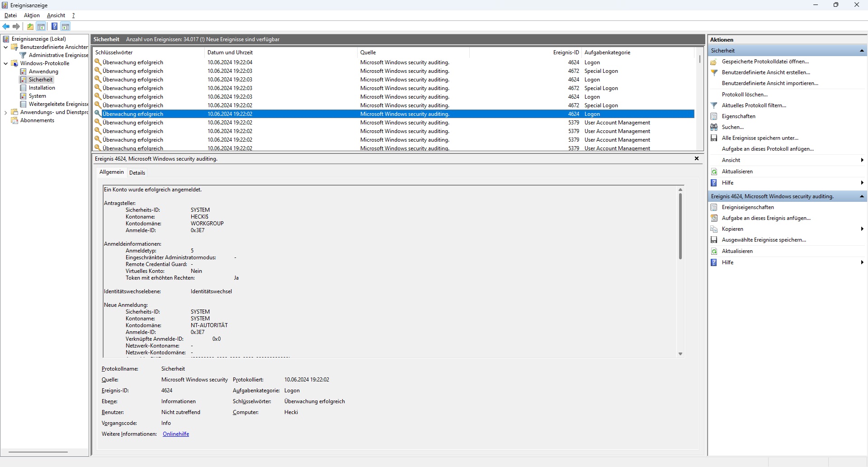Click the save icon beside 'Alle Ereignisse speichern unter'
This screenshot has height=467, width=868.
[x=714, y=138]
